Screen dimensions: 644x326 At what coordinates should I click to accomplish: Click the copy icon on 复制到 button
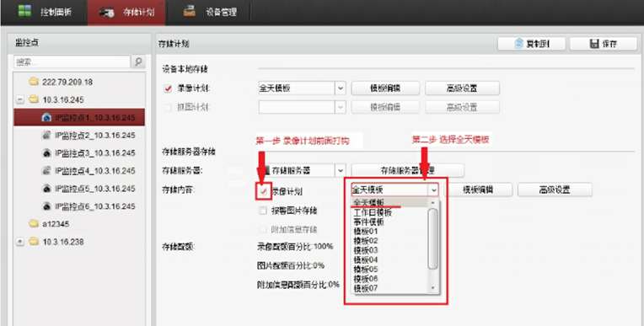click(x=519, y=44)
